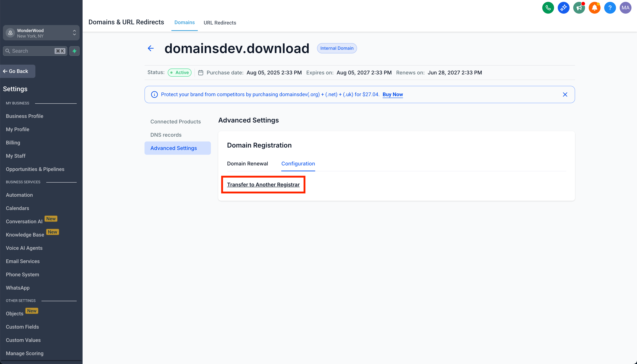Viewport: 637px width, 364px height.
Task: Open the notifications bell icon
Action: coord(594,8)
